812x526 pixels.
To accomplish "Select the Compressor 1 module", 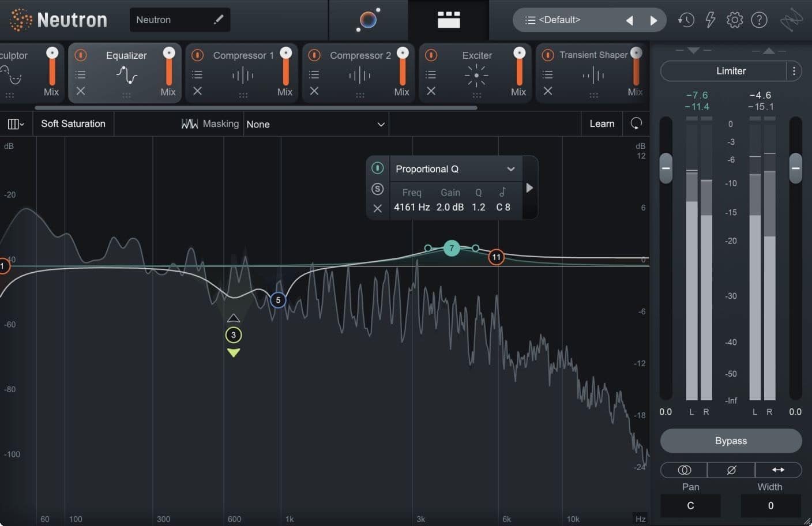I will click(x=243, y=55).
